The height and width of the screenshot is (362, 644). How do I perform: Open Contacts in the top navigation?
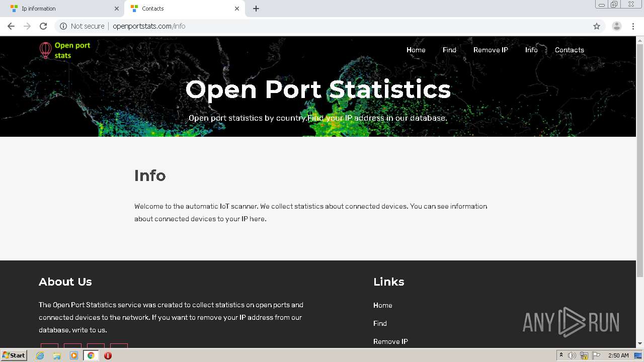click(570, 50)
